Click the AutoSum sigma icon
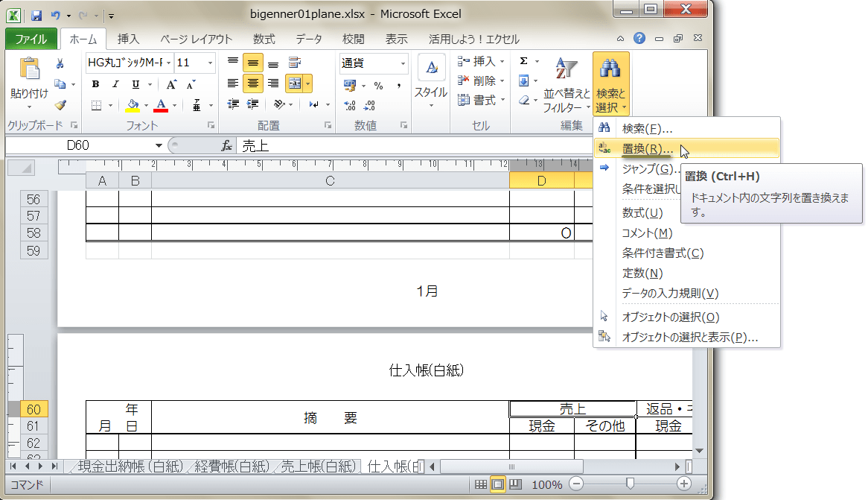Viewport: 868px width, 500px height. click(x=523, y=61)
